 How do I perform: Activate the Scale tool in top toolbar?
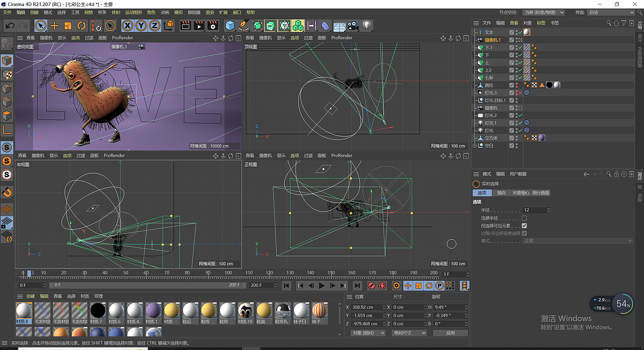click(68, 26)
